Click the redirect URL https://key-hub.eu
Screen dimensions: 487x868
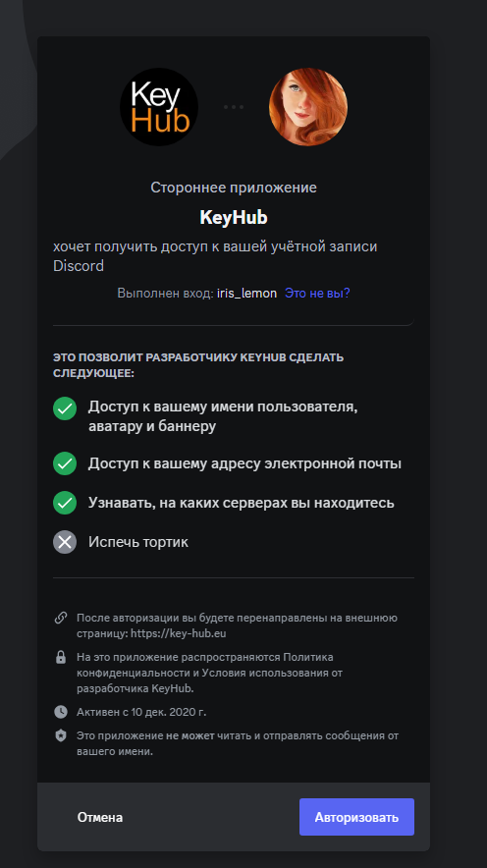tap(178, 633)
